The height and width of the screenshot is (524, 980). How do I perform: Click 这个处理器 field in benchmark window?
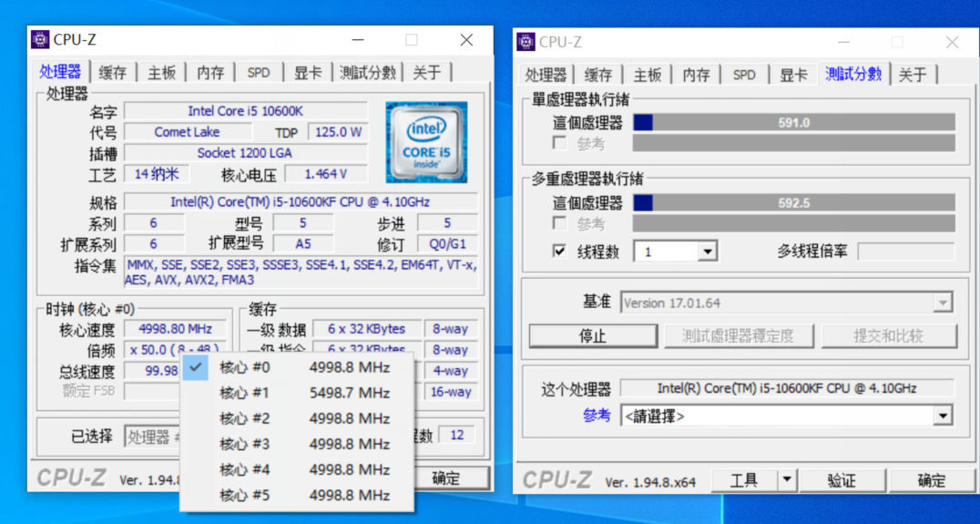point(788,388)
